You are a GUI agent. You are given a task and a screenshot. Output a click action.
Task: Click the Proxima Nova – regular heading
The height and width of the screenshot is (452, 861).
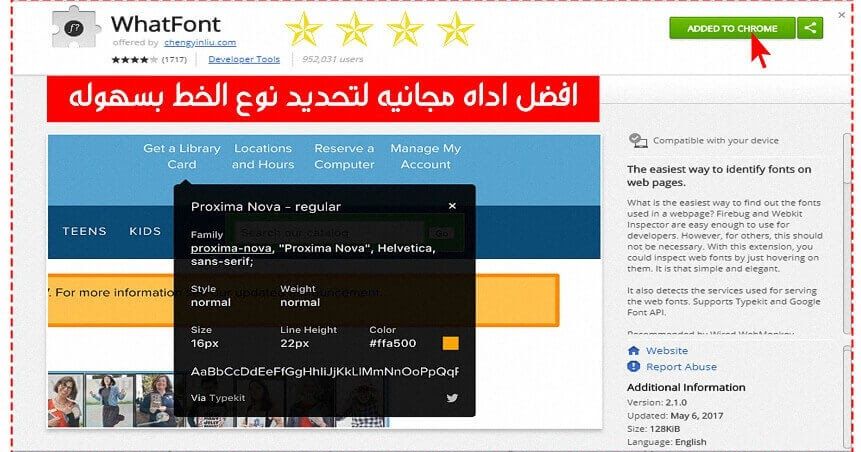pos(266,207)
